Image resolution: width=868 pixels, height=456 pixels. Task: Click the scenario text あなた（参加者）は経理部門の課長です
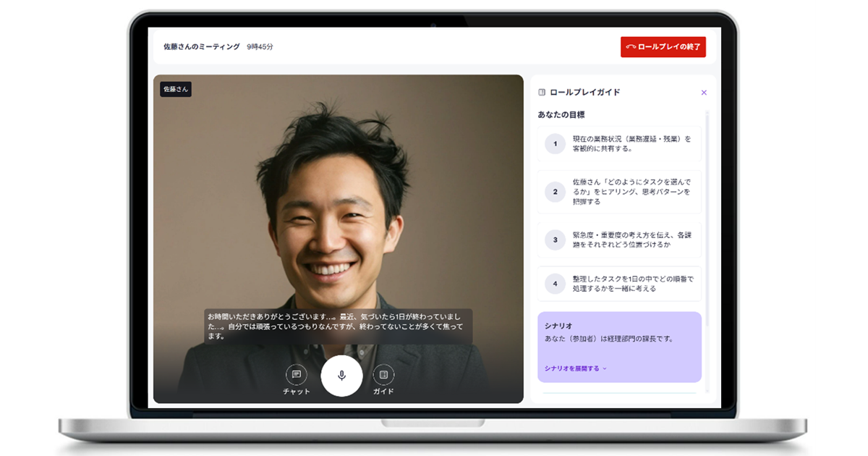pos(609,339)
